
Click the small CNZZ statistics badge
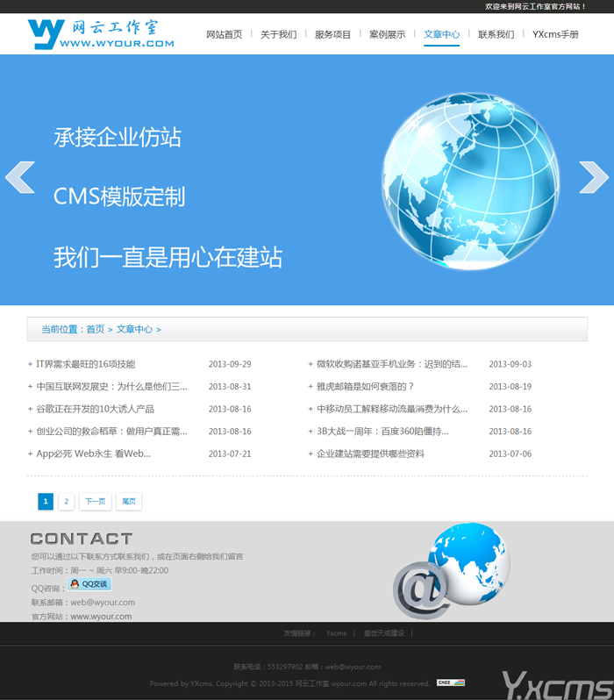pos(451,682)
